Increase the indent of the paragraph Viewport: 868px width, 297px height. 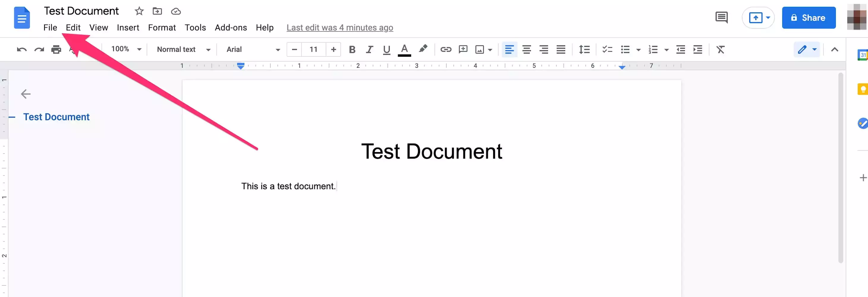(x=697, y=50)
